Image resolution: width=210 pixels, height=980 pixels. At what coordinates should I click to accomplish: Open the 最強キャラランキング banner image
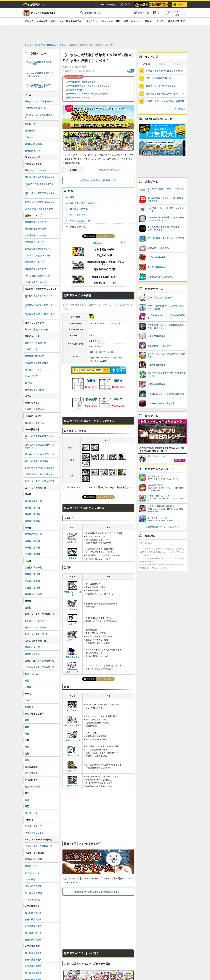(x=98, y=862)
